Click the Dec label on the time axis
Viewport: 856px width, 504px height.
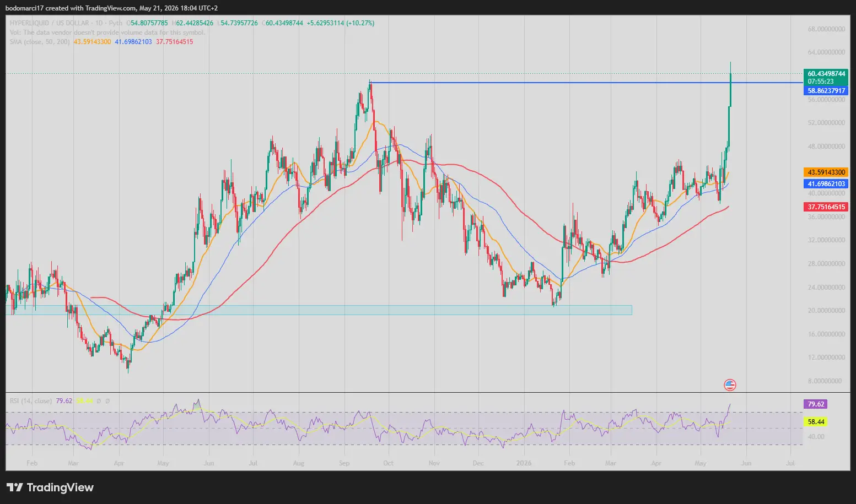[x=478, y=463]
